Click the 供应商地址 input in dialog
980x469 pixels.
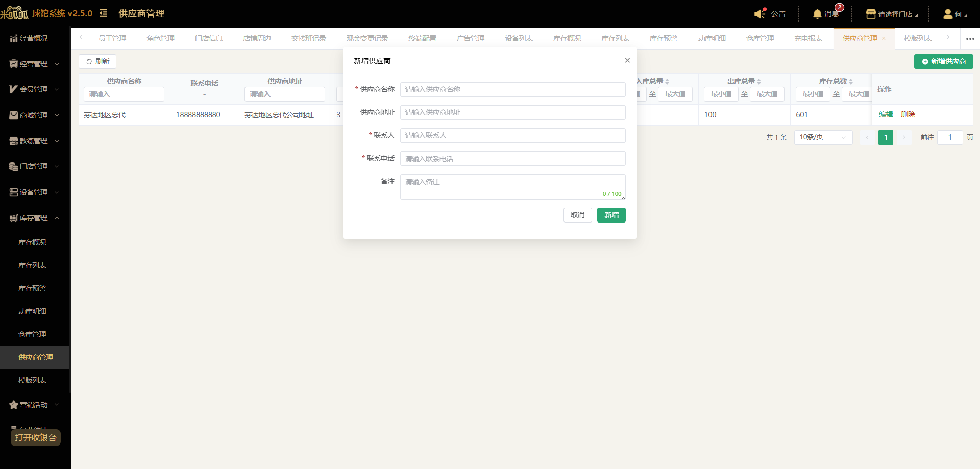tap(512, 112)
